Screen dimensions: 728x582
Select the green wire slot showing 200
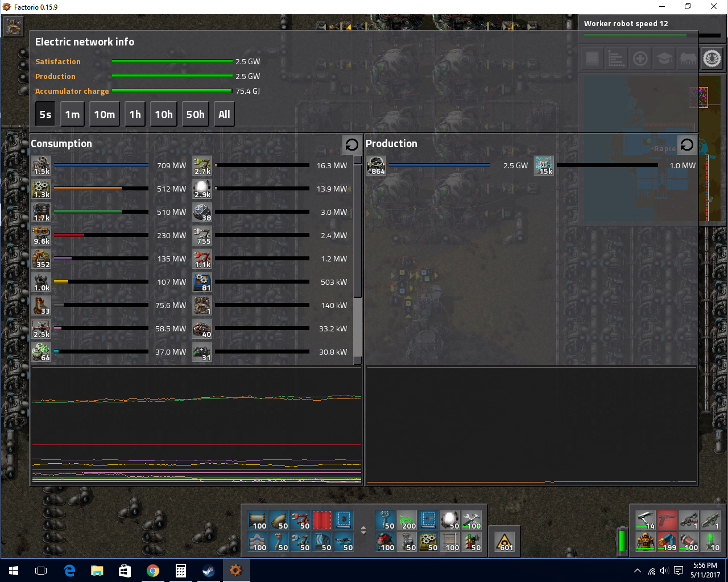(407, 519)
